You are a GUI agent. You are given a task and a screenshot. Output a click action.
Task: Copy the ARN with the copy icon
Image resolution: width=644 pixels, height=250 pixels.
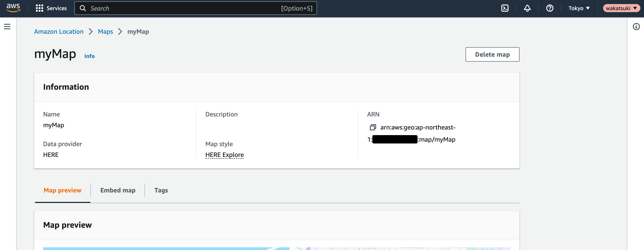(x=373, y=127)
